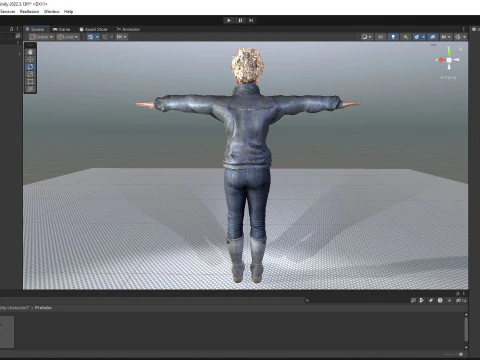Open the Window menu
This screenshot has height=360, width=480.
[x=52, y=11]
